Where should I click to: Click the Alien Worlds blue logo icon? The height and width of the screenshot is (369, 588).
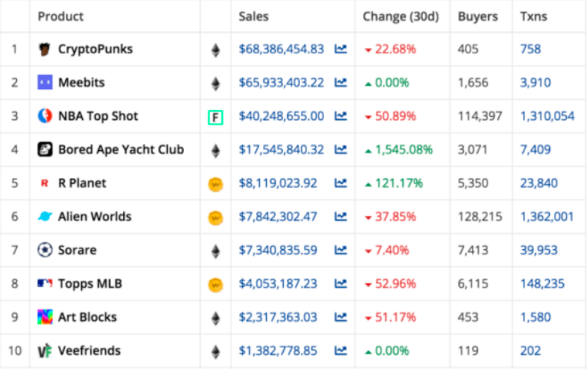pyautogui.click(x=45, y=216)
